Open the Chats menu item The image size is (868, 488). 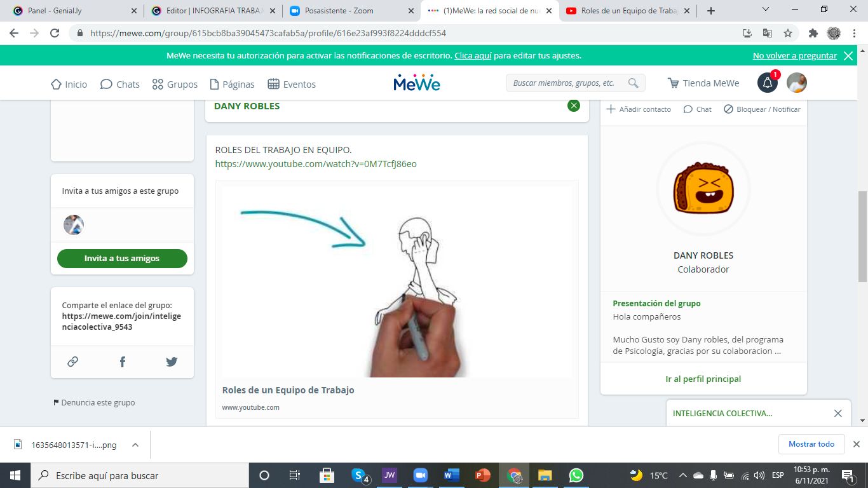(120, 84)
